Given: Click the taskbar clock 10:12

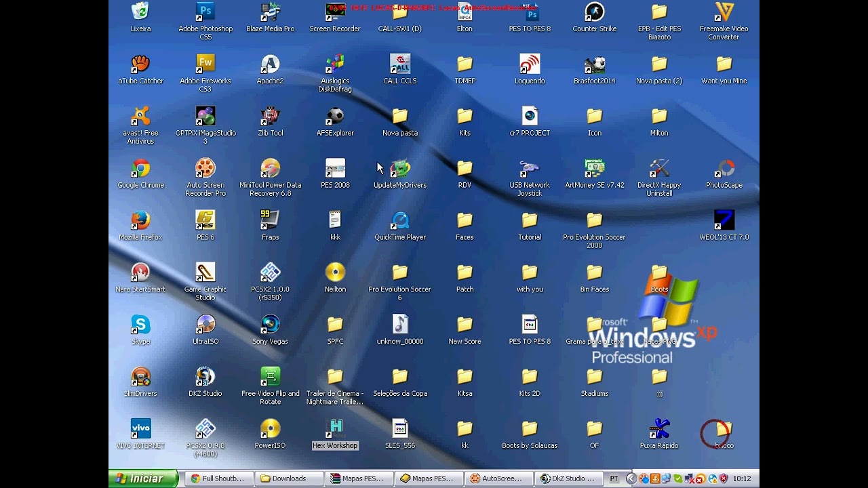Looking at the screenshot, I should 742,479.
